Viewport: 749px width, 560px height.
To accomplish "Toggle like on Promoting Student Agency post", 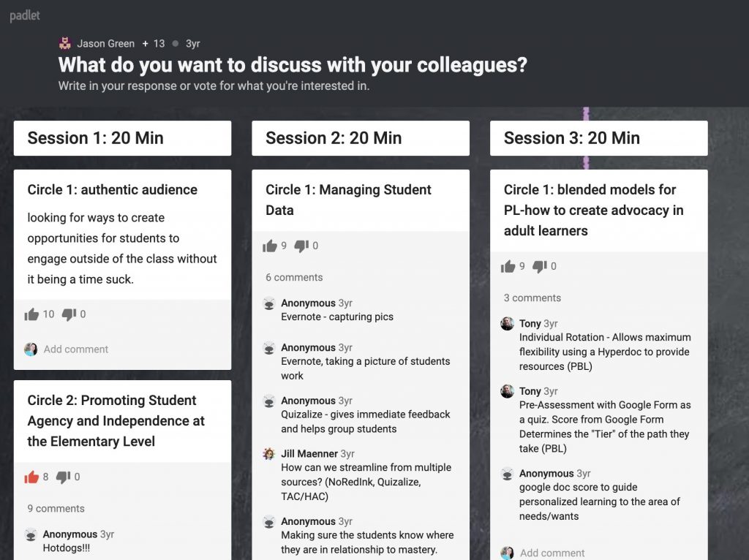I will pyautogui.click(x=31, y=477).
